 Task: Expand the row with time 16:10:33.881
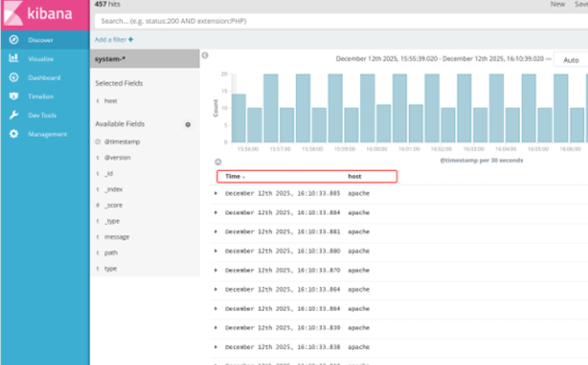(216, 231)
